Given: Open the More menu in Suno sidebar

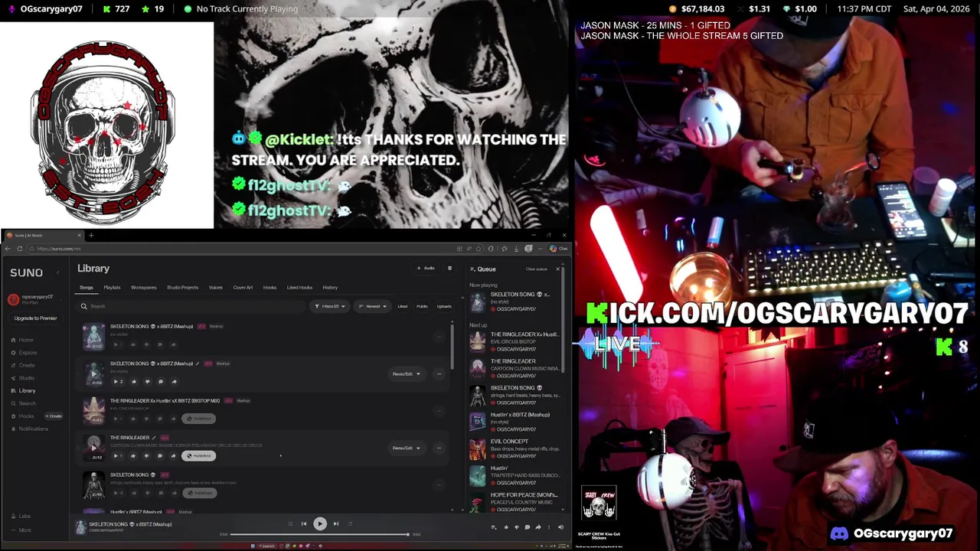Looking at the screenshot, I should [21, 530].
